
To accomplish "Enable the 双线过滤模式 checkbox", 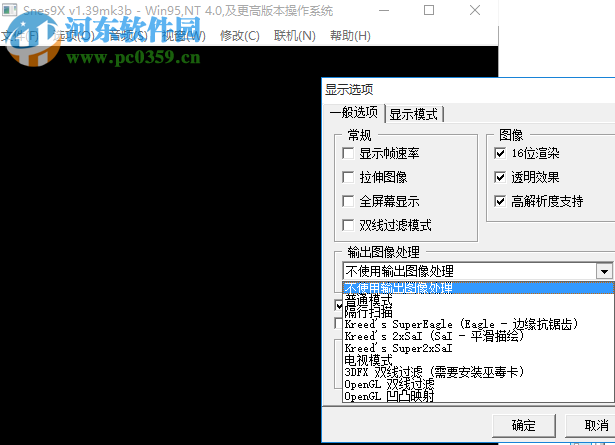I will coord(348,225).
